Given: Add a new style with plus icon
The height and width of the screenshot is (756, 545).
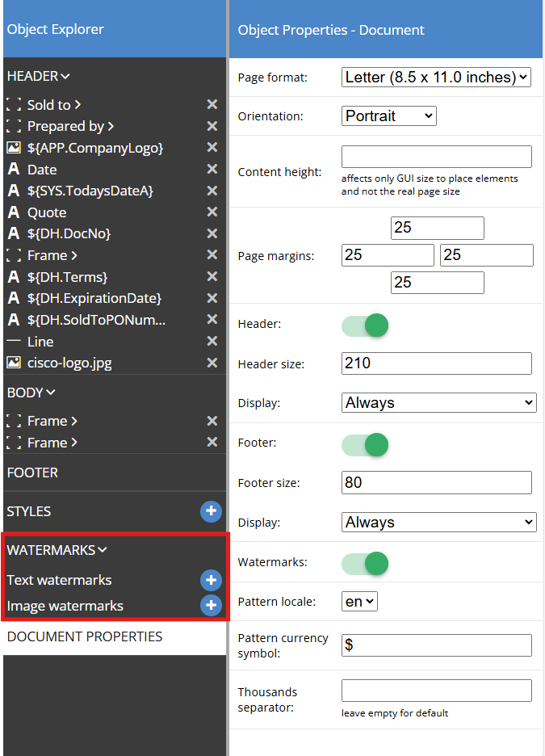Looking at the screenshot, I should 211,511.
